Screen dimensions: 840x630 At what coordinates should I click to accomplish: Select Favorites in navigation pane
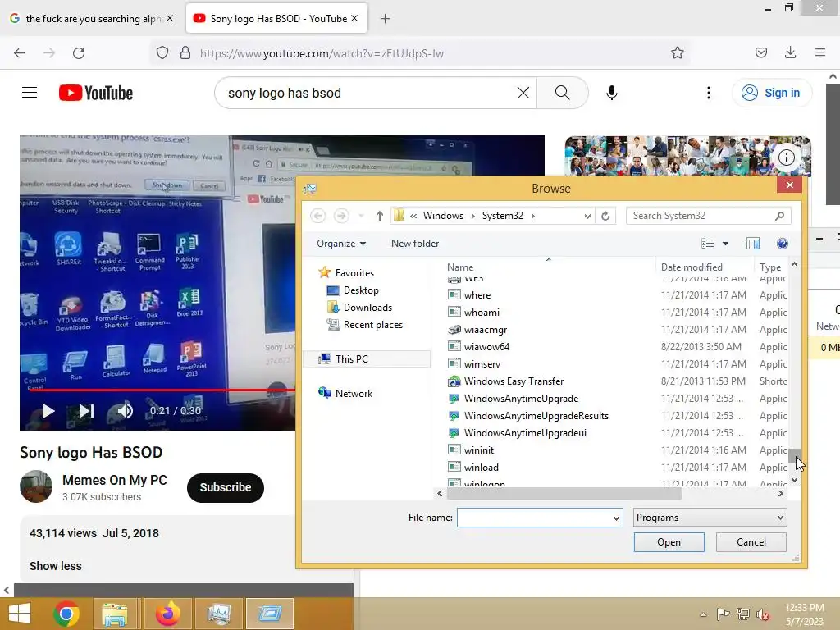click(x=354, y=272)
